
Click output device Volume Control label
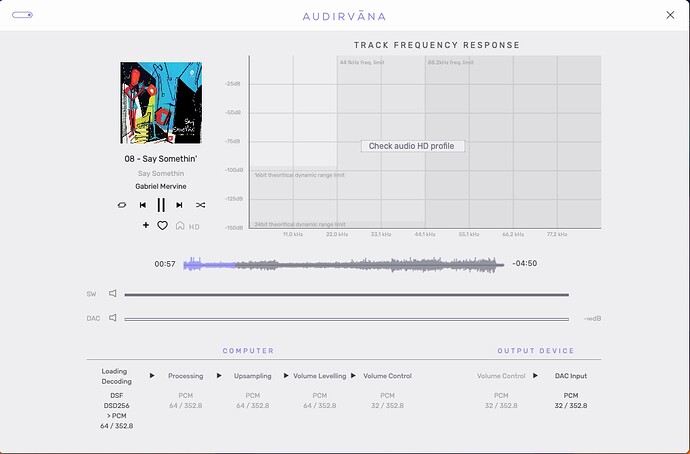click(501, 376)
